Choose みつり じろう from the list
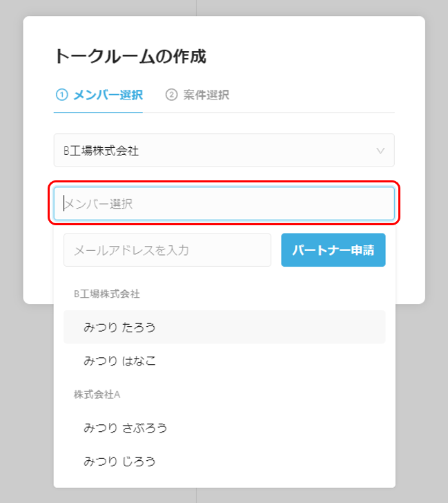The height and width of the screenshot is (503, 448). click(224, 462)
